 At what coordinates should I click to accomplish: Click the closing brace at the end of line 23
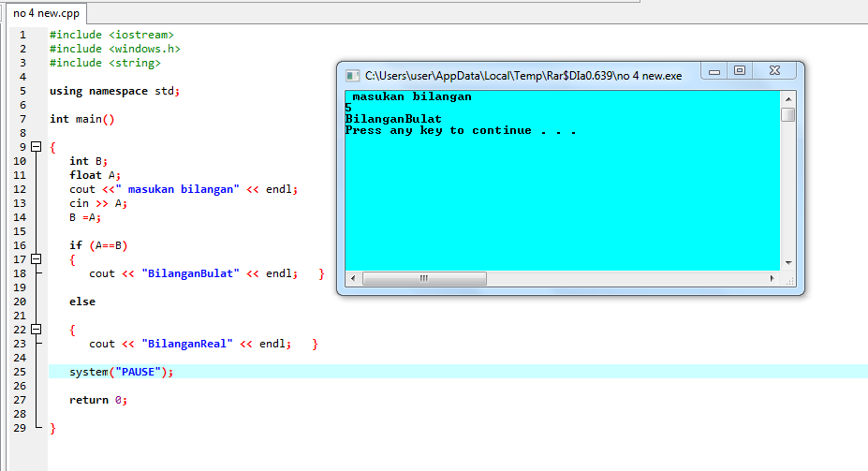tap(315, 345)
